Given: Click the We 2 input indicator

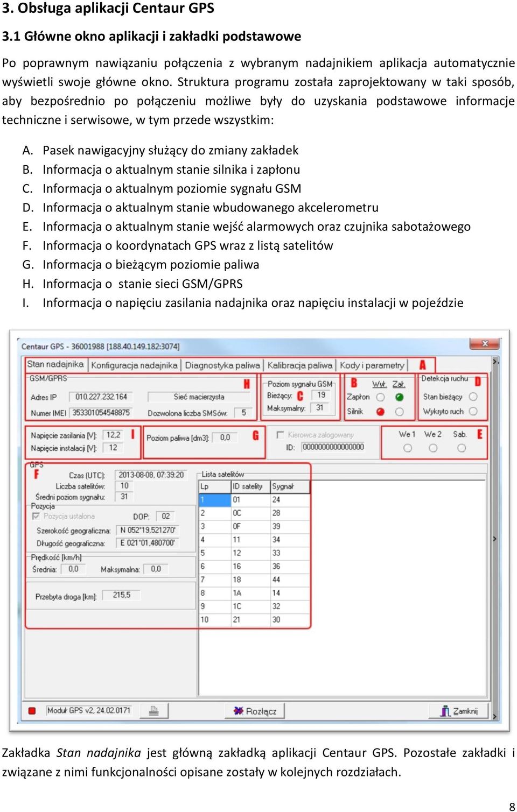Looking at the screenshot, I should (x=433, y=448).
